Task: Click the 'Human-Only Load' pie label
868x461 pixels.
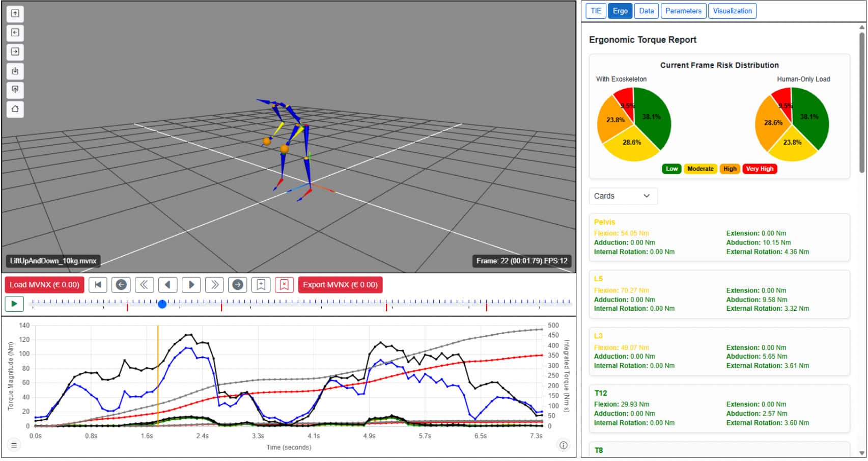Action: (x=803, y=79)
